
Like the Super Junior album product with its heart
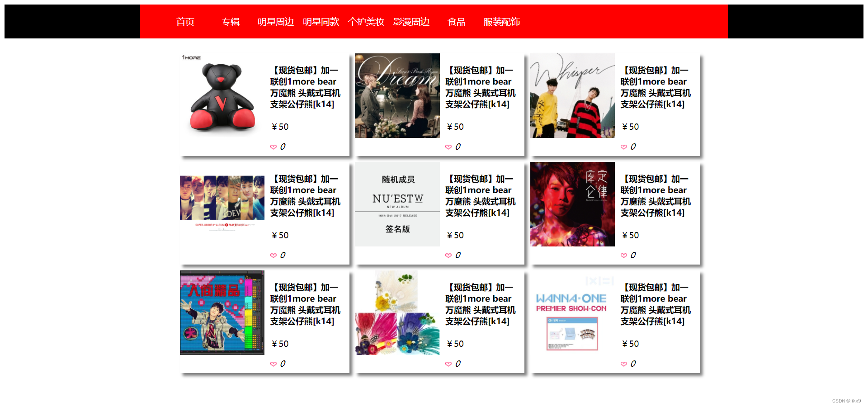273,256
